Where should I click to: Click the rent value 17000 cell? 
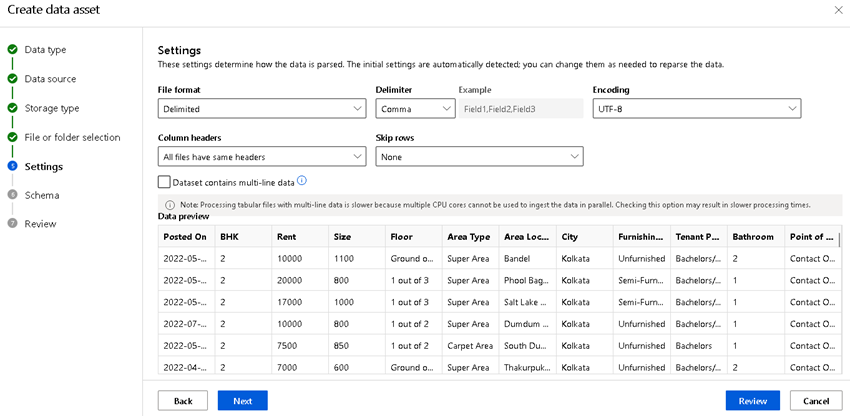[x=300, y=302]
